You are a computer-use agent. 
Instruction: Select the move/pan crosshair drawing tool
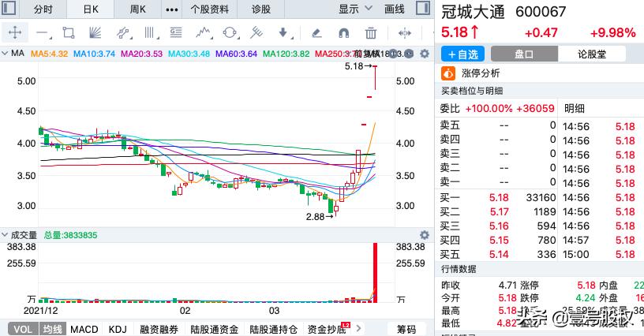tap(15, 32)
